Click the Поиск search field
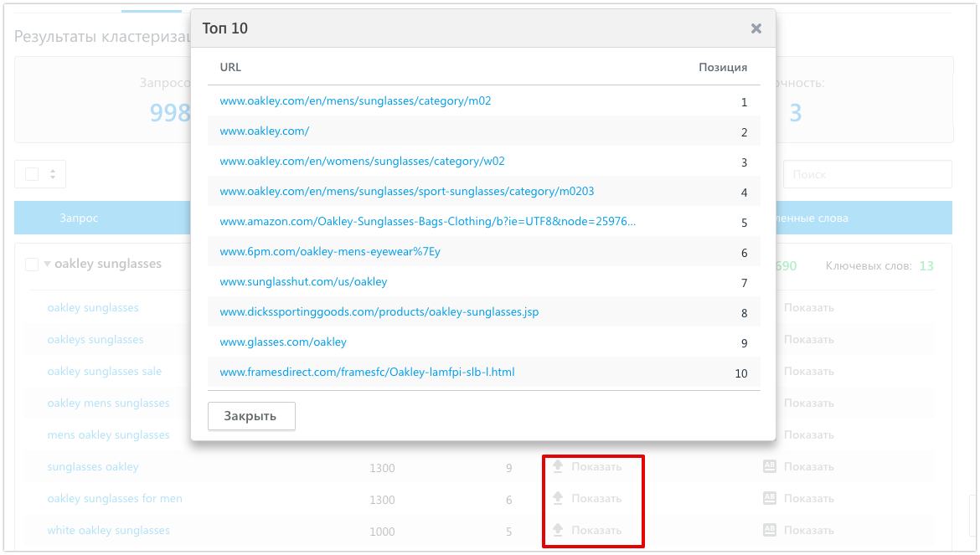Image resolution: width=980 pixels, height=555 pixels. (x=867, y=174)
